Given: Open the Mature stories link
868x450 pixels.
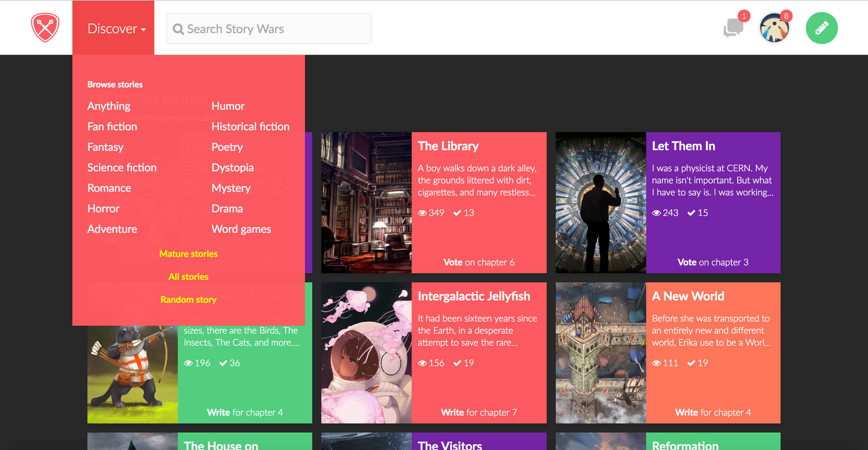Looking at the screenshot, I should pos(188,254).
